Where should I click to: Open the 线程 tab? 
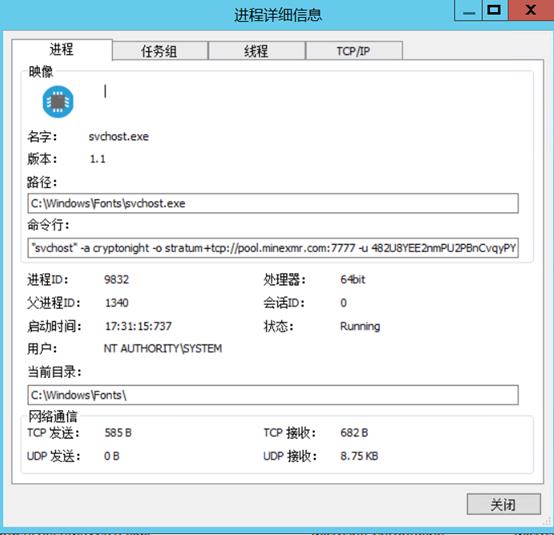pyautogui.click(x=257, y=51)
